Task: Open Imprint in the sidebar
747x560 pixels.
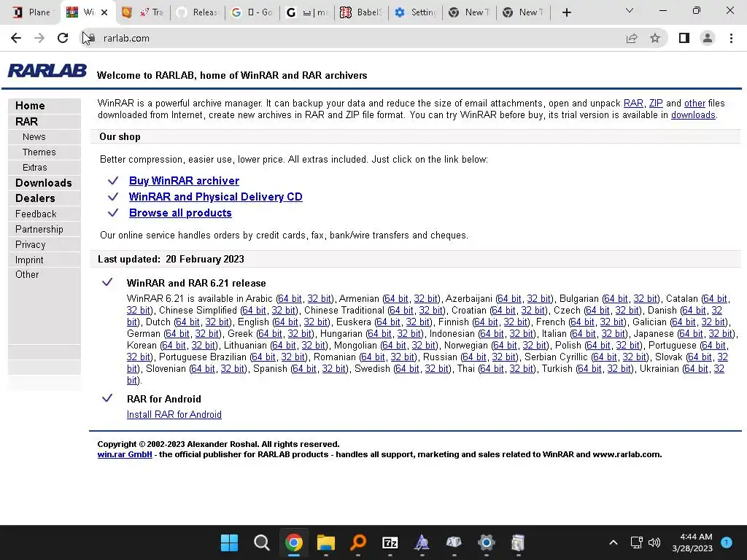Action: (29, 260)
